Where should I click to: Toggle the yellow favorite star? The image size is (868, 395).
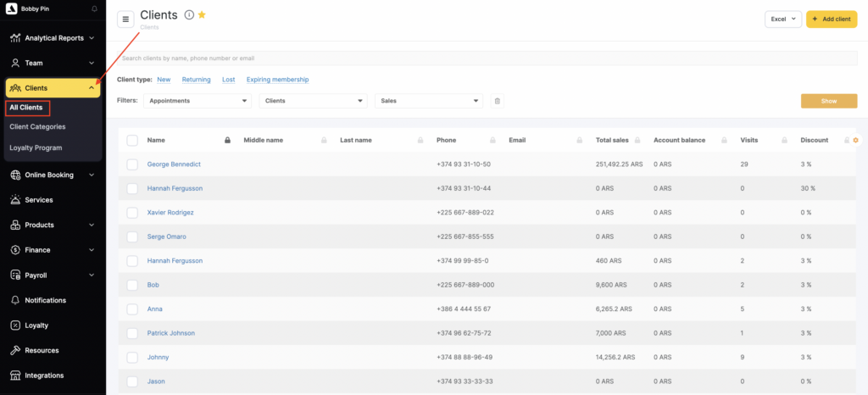pyautogui.click(x=202, y=15)
